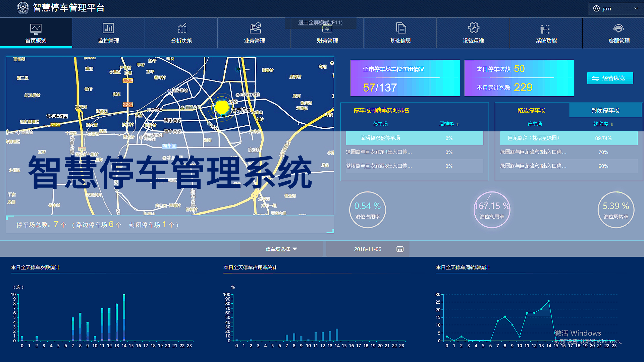Image resolution: width=644 pixels, height=362 pixels.
Task: Expand the 停车场选择 dropdown
Action: (281, 249)
